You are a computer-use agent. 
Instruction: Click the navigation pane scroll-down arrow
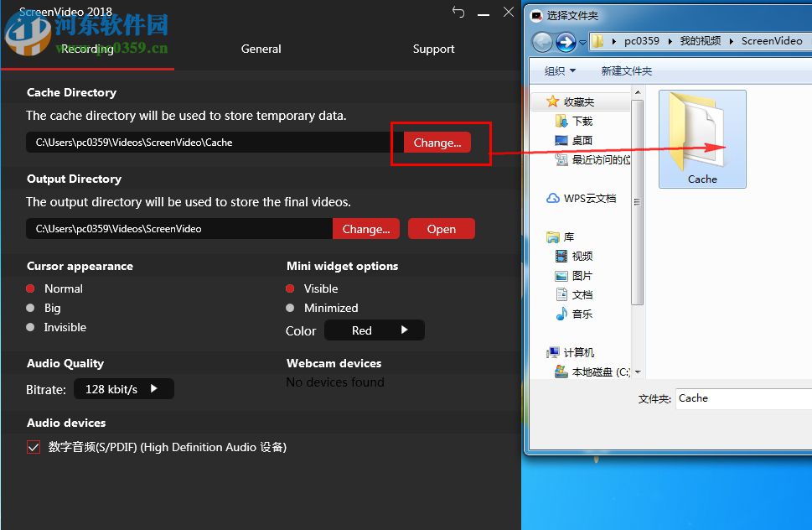pyautogui.click(x=638, y=372)
